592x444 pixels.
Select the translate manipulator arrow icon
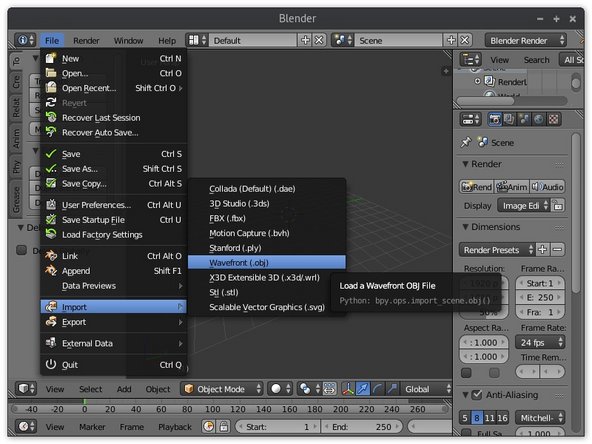click(363, 389)
